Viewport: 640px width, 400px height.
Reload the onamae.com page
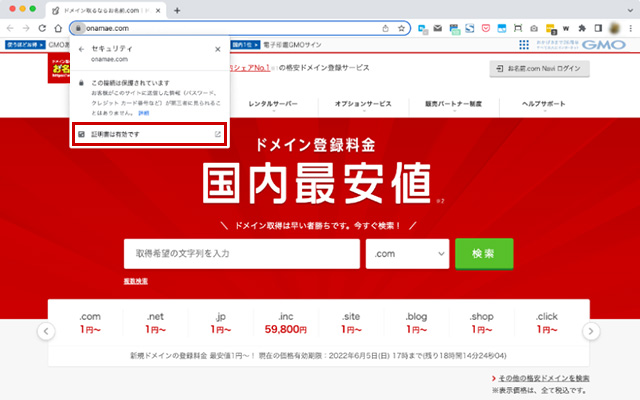click(x=42, y=28)
